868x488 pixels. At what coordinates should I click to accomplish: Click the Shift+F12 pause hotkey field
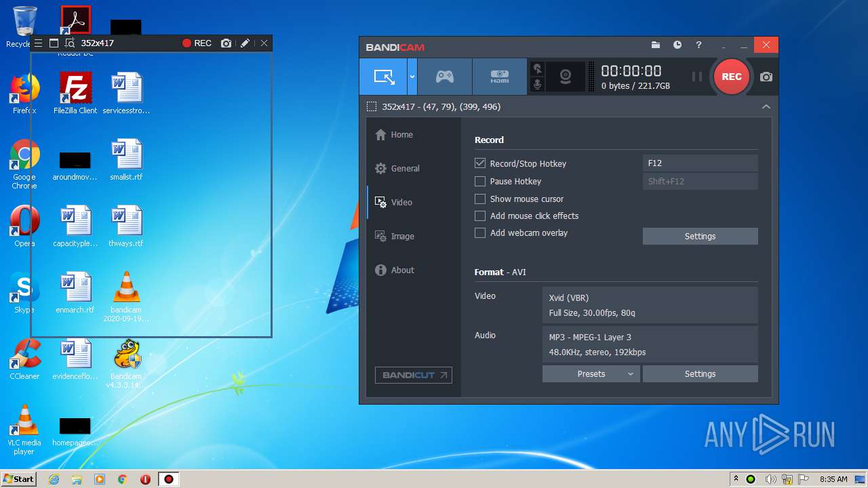coord(700,181)
